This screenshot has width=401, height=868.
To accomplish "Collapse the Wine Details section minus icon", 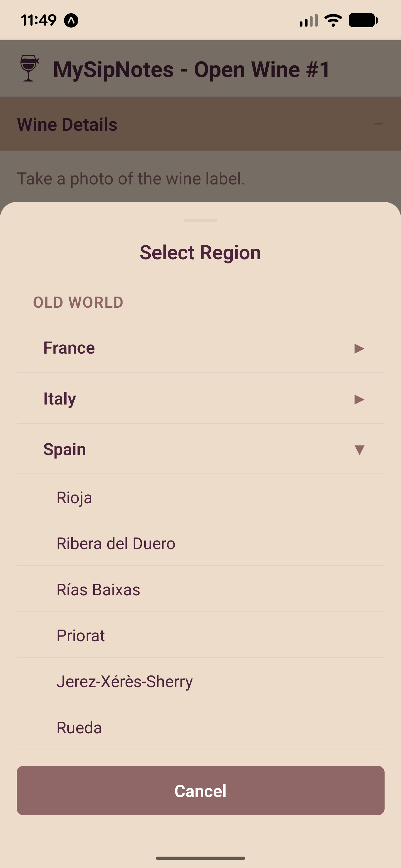I will tap(378, 124).
